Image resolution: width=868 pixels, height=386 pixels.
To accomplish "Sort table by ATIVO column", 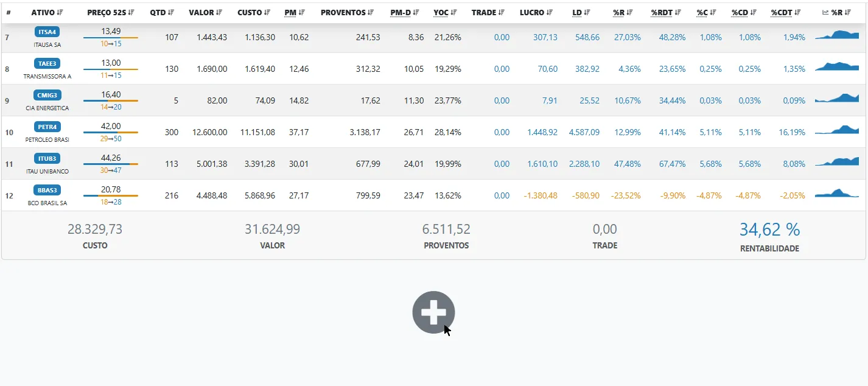I will tap(47, 12).
